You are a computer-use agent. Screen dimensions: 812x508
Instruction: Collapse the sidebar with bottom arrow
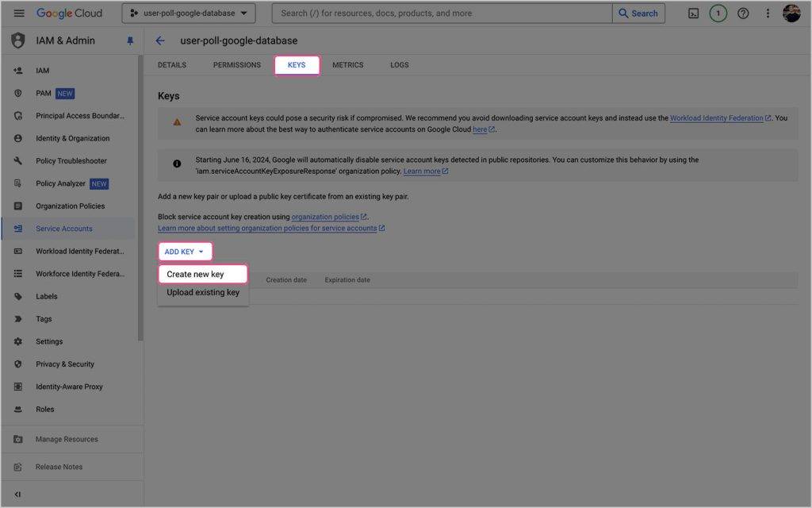(x=18, y=495)
